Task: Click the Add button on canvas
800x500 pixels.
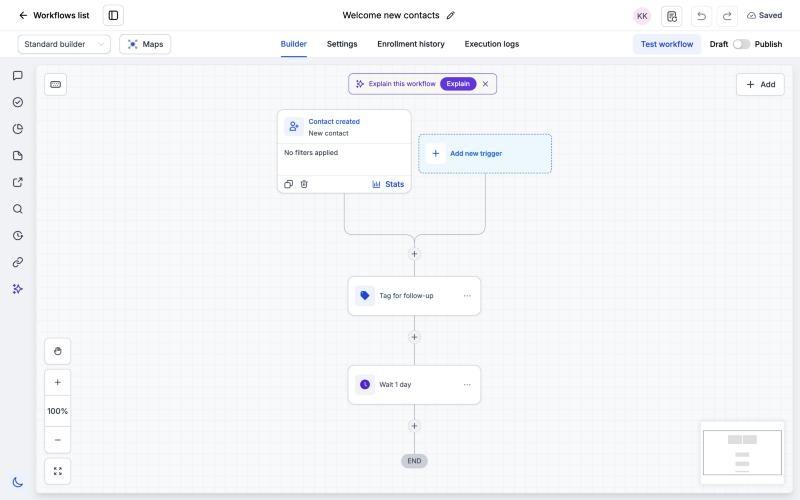Action: (760, 84)
